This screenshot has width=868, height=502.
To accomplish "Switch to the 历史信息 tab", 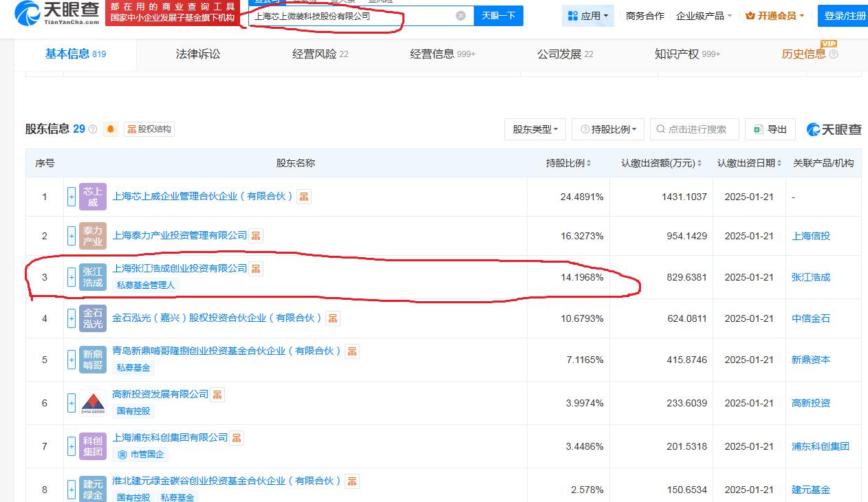I will [x=810, y=54].
